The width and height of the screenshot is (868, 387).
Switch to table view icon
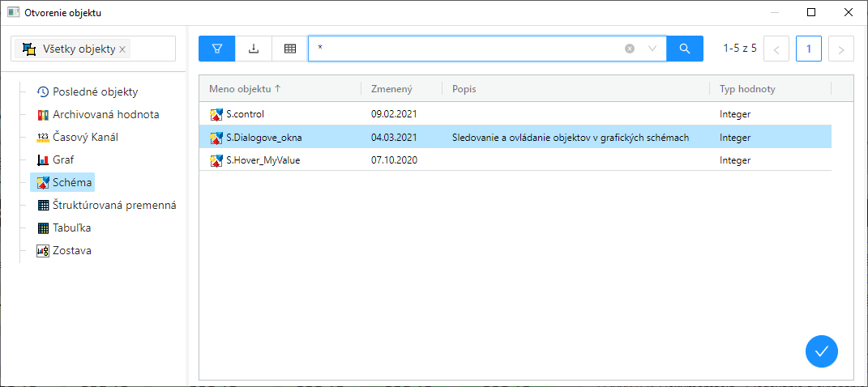(x=290, y=49)
